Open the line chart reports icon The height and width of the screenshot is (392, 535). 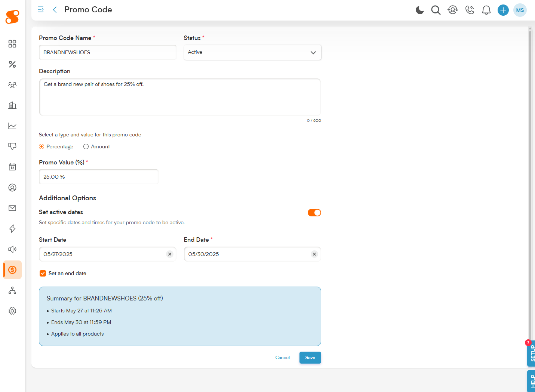click(x=12, y=126)
